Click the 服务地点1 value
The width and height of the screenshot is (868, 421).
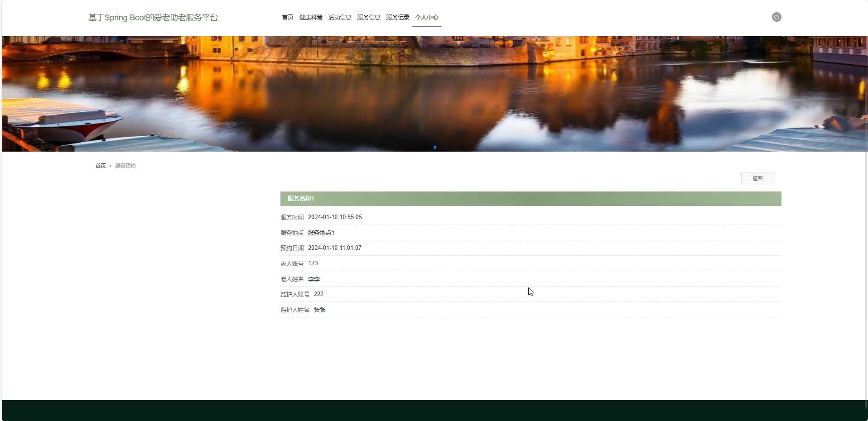[x=321, y=233]
